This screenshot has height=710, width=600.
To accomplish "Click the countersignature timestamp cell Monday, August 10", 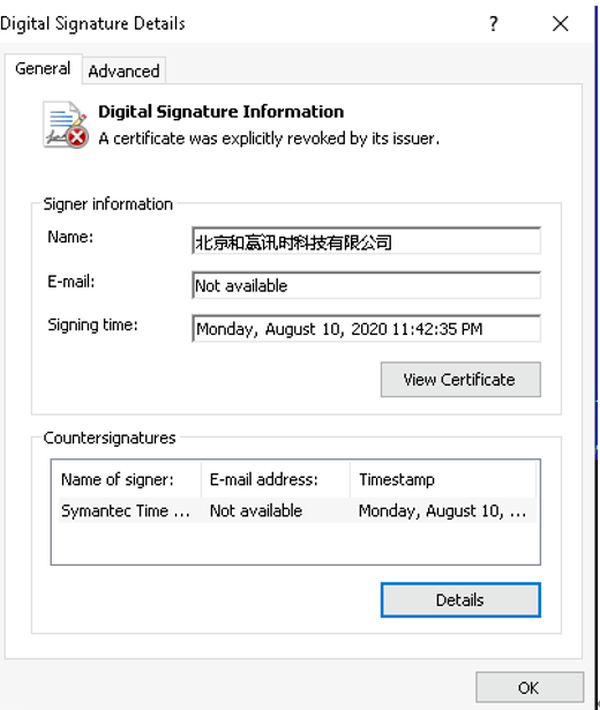I will [442, 510].
